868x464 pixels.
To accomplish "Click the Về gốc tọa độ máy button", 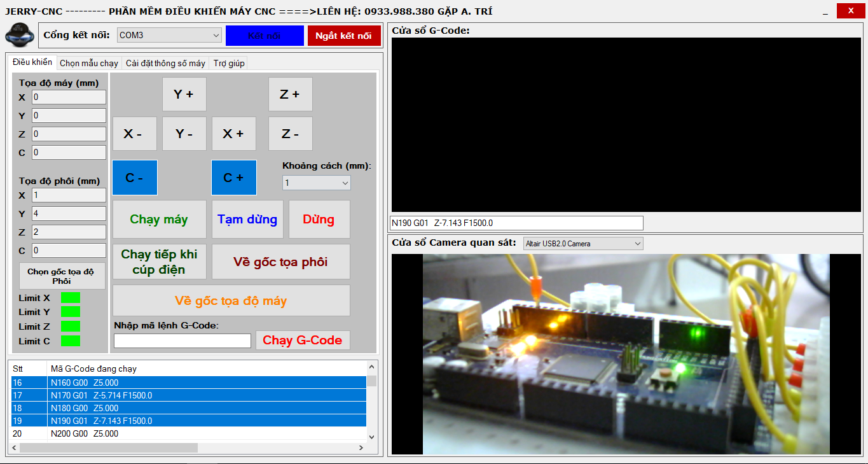I will [231, 300].
